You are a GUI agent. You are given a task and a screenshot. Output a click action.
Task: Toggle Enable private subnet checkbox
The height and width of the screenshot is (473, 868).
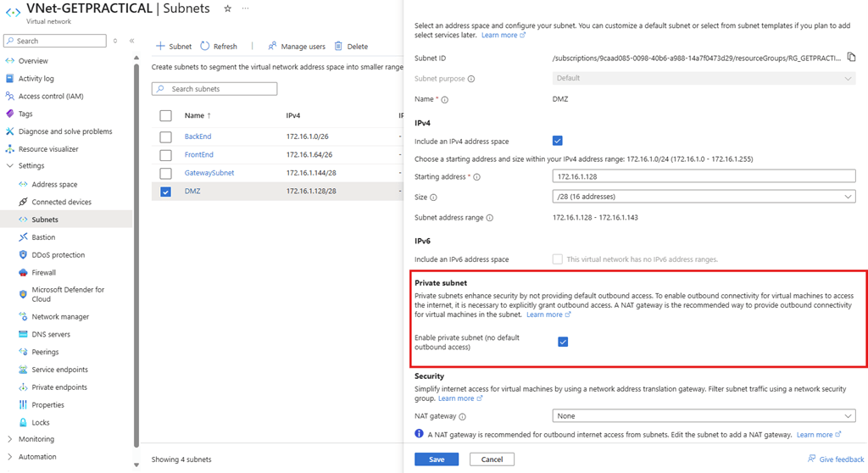tap(563, 342)
